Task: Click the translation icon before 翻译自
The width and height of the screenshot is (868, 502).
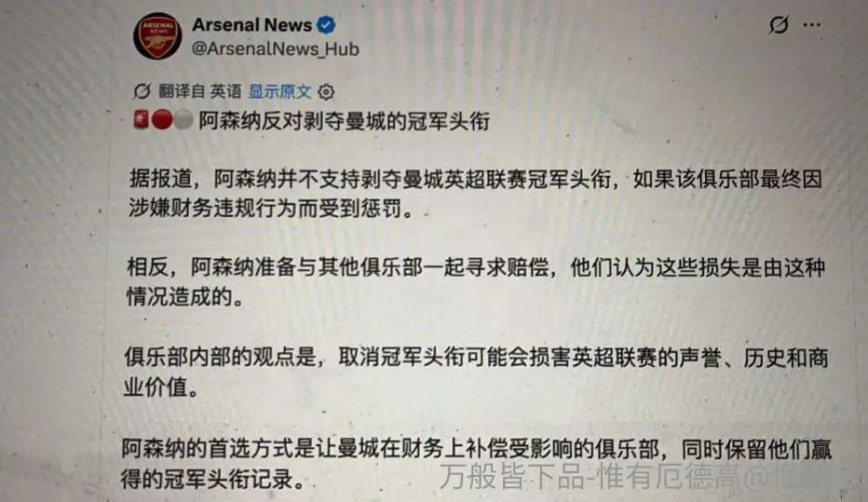Action: point(142,91)
